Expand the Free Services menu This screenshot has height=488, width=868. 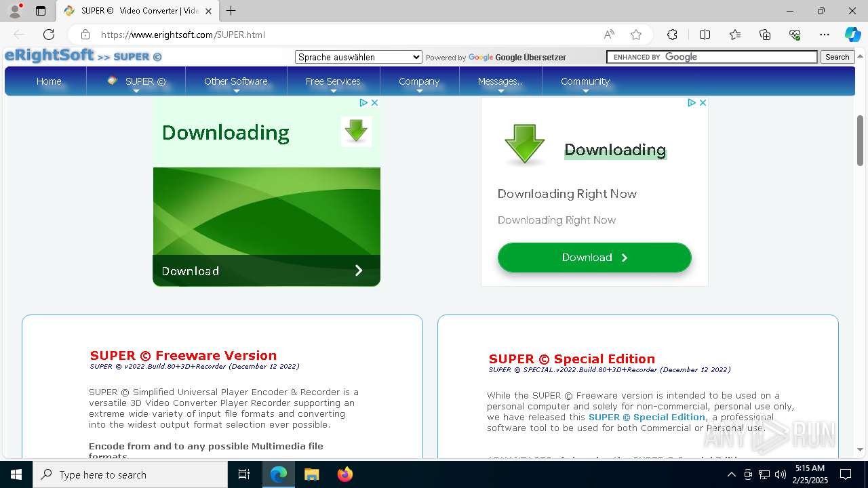point(333,81)
